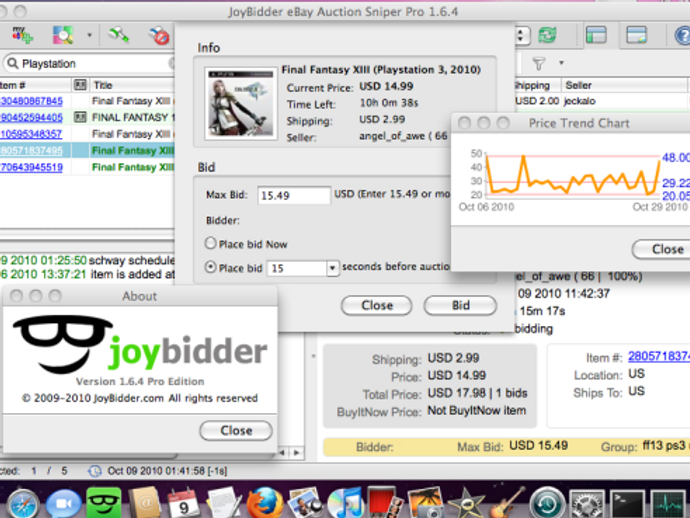Click the My eBay add-item toolbar icon
690x518 pixels.
click(22, 35)
